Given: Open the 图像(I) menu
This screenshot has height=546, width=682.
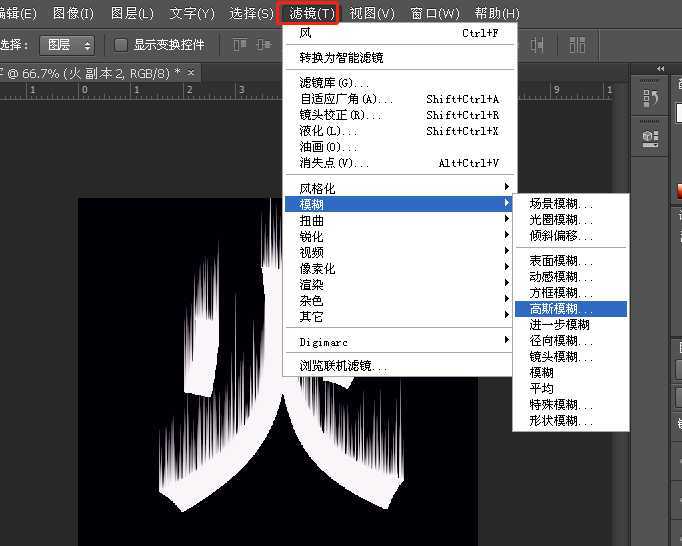Looking at the screenshot, I should 73,14.
